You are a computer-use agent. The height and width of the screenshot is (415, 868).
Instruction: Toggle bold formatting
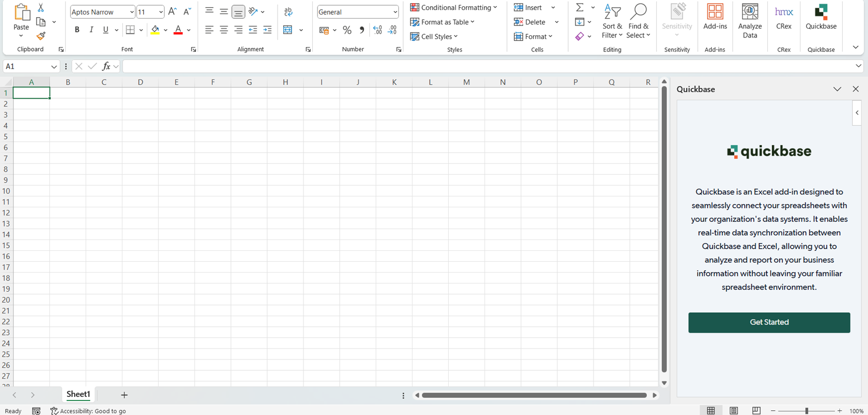pos(77,30)
